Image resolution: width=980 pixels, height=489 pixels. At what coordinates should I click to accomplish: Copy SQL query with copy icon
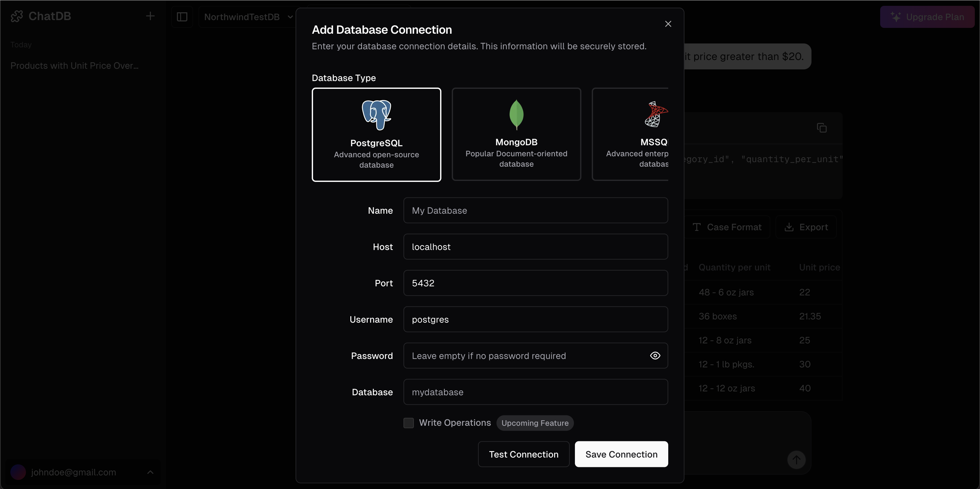[821, 128]
